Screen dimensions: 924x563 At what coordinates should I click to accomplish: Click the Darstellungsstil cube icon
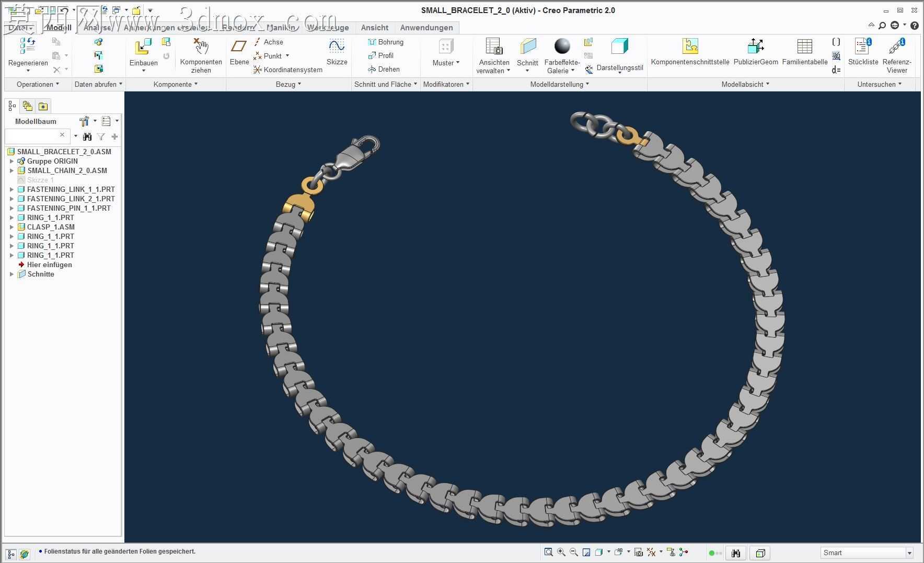pyautogui.click(x=619, y=46)
